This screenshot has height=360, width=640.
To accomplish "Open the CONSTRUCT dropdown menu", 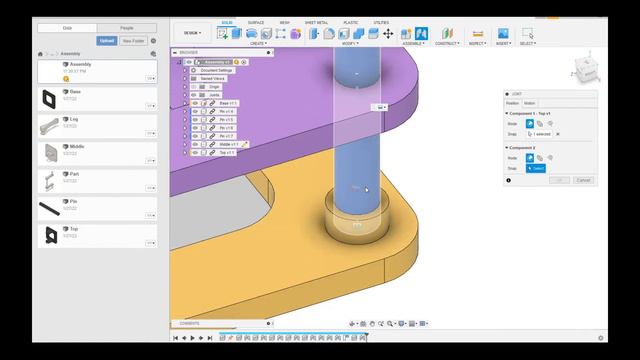I will (x=447, y=43).
